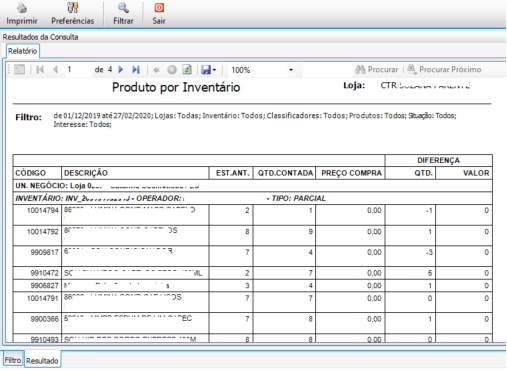507x370 pixels.
Task: Click Resultados da Consulta heading
Action: point(40,37)
